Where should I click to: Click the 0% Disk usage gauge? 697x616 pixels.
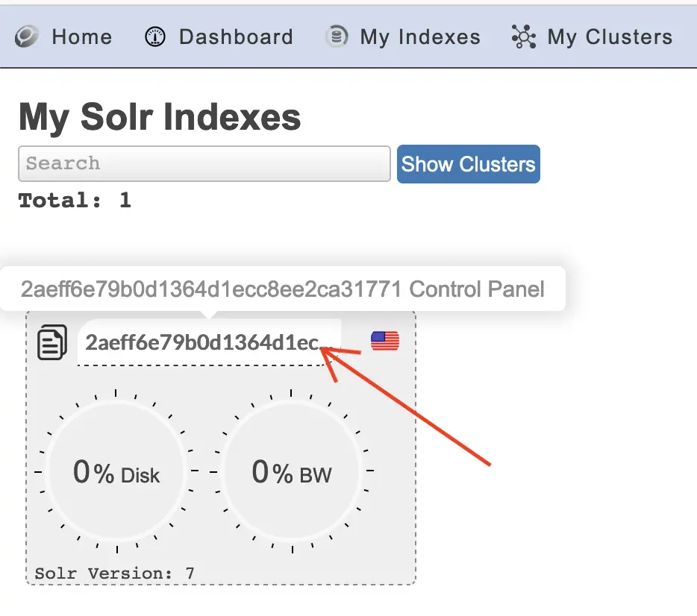(x=116, y=471)
